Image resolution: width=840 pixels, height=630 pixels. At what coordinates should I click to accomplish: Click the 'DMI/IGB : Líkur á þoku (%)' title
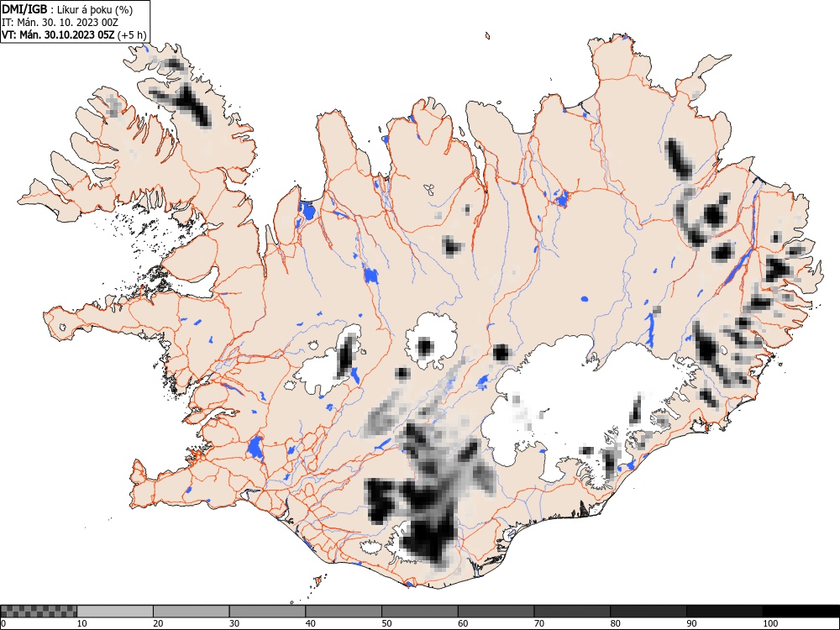pyautogui.click(x=67, y=9)
